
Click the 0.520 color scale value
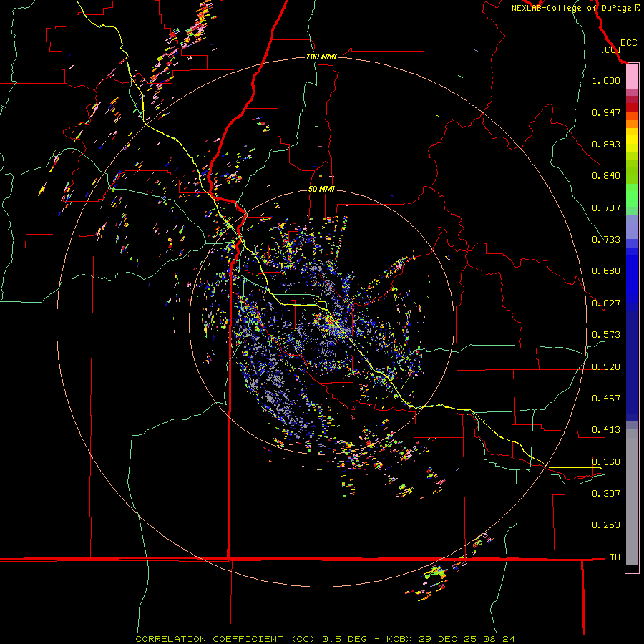point(606,367)
